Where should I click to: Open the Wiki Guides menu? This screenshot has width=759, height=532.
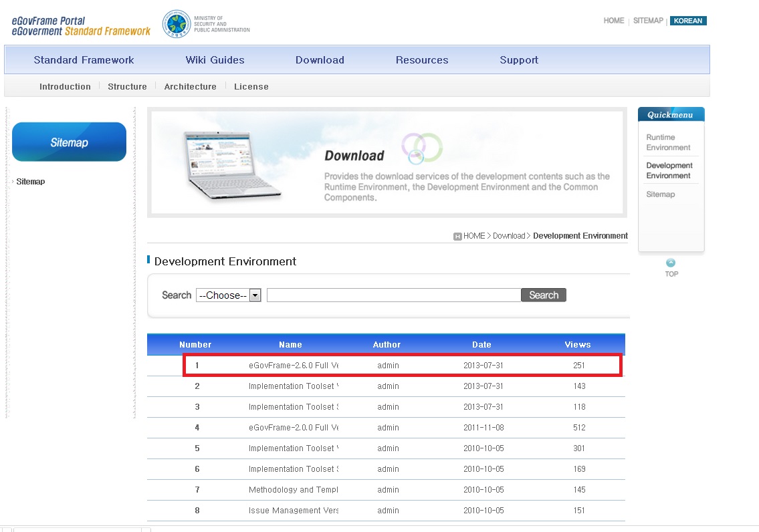click(x=215, y=60)
